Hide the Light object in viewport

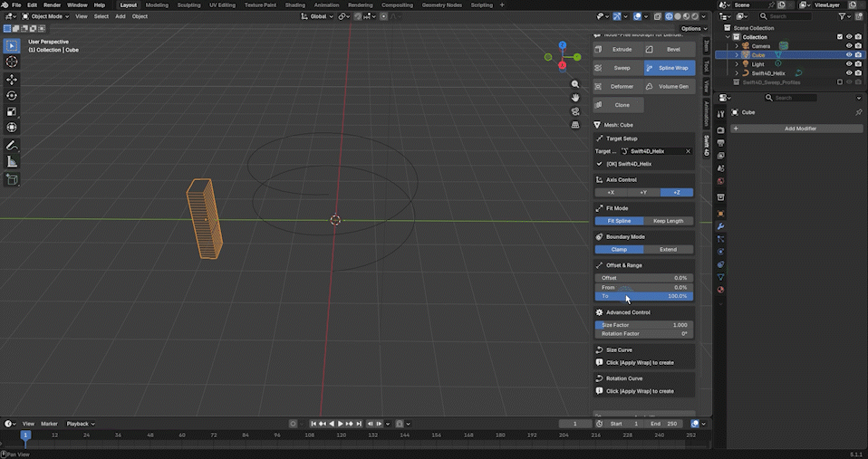[849, 64]
